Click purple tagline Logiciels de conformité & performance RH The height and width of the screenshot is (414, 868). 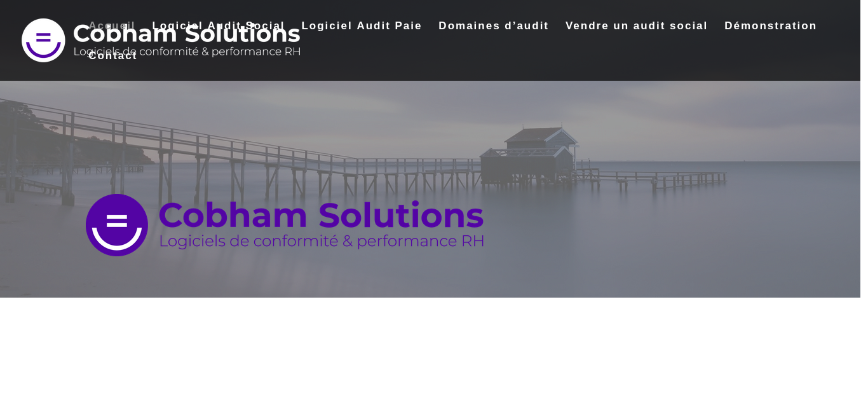coord(322,241)
